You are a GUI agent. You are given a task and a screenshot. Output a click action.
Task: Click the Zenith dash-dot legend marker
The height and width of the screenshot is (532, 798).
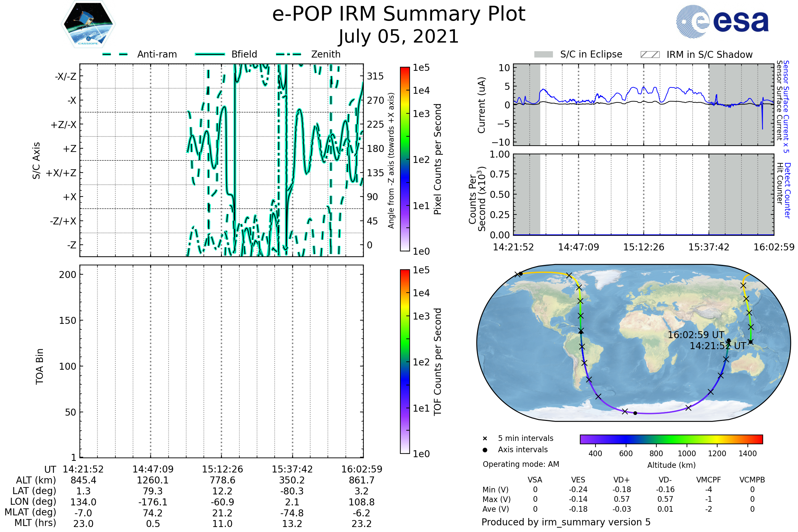[x=289, y=54]
